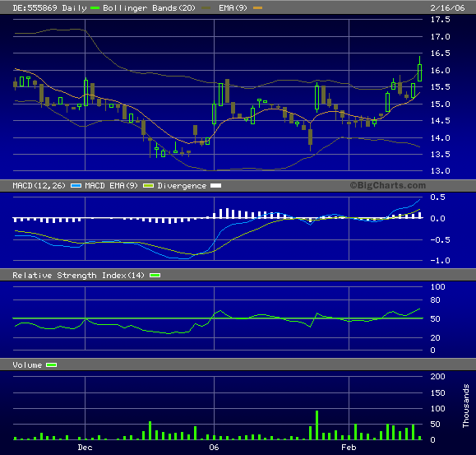Viewport: 476px width, 455px height.
Task: Click the Thousands vertical axis label
Action: coord(465,406)
